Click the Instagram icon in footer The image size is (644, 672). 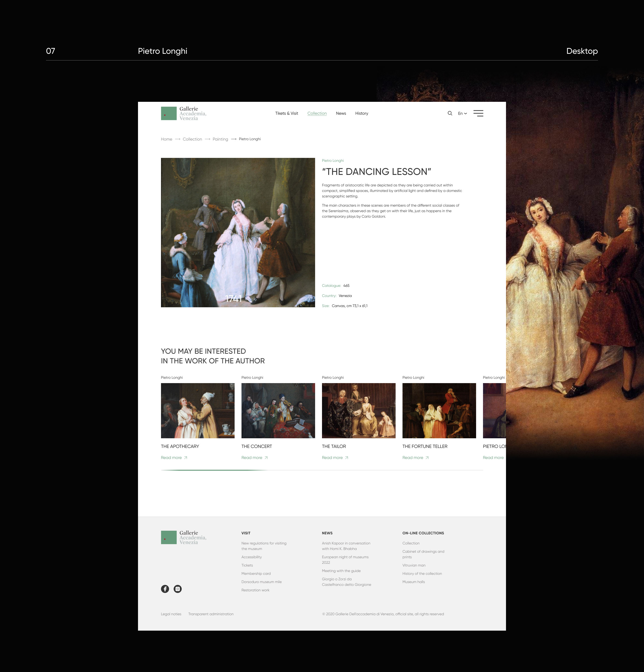pyautogui.click(x=178, y=589)
